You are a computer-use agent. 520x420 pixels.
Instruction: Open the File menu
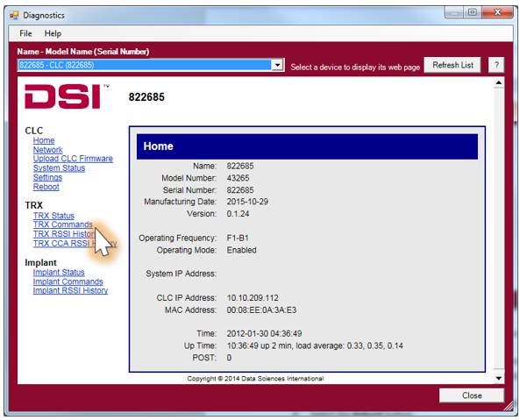pyautogui.click(x=25, y=33)
